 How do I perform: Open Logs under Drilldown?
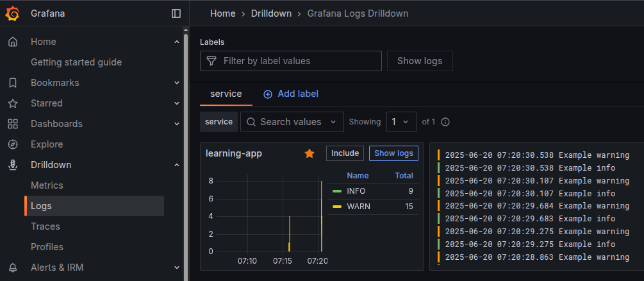94,206
